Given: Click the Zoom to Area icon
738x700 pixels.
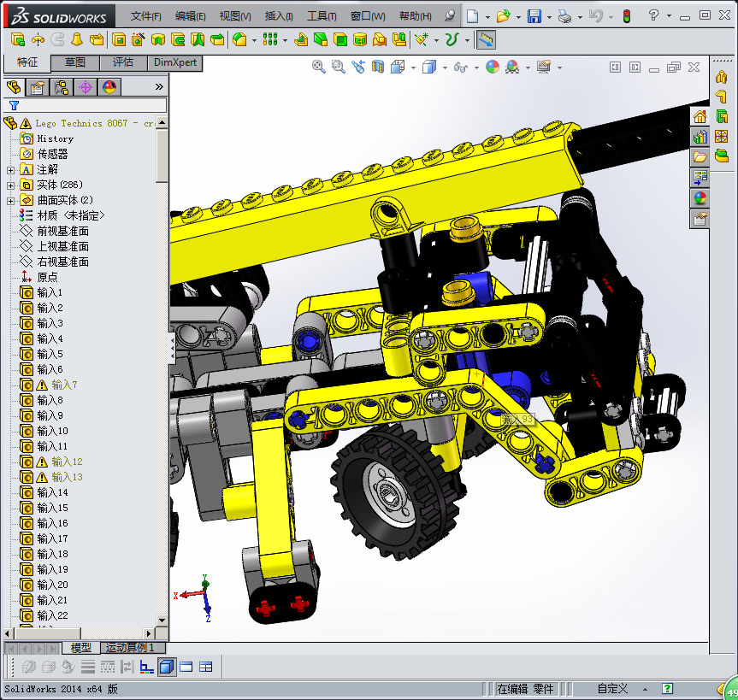Looking at the screenshot, I should [339, 68].
